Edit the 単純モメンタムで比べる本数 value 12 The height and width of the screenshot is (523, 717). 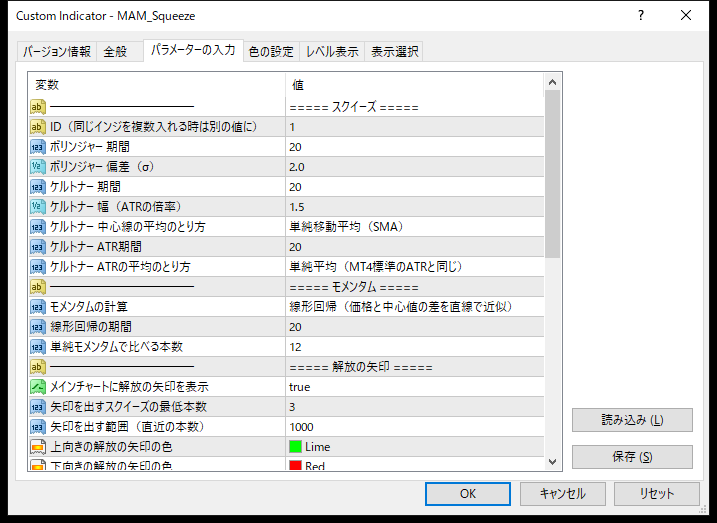(415, 347)
